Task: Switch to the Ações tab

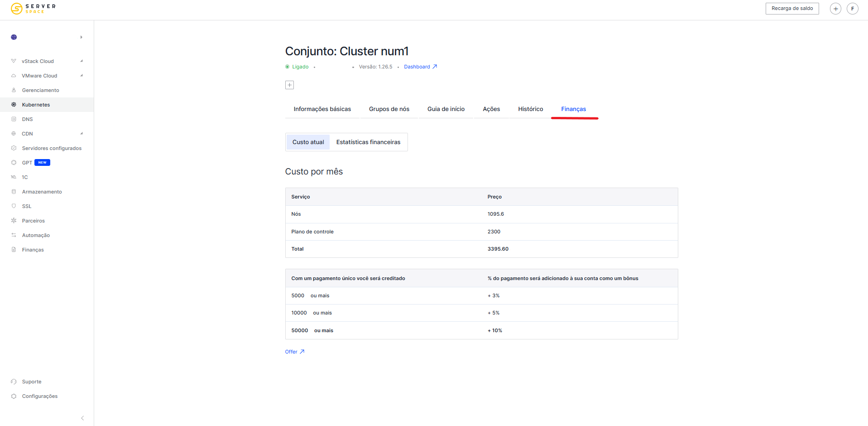Action: 491,109
